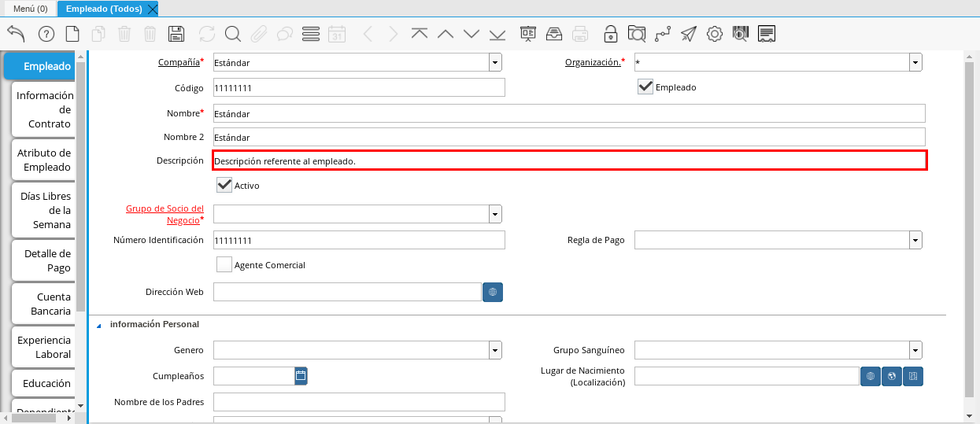Open the Educación side tab

pyautogui.click(x=44, y=383)
